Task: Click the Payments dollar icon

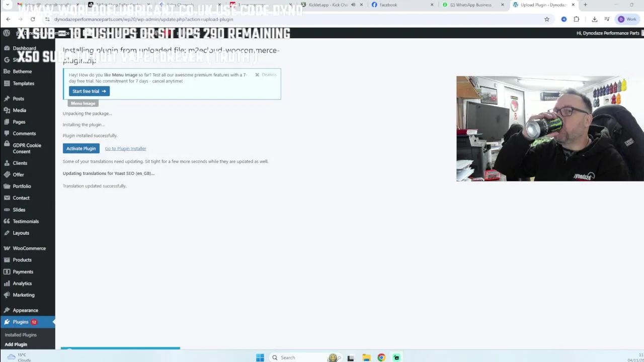Action: [7, 271]
